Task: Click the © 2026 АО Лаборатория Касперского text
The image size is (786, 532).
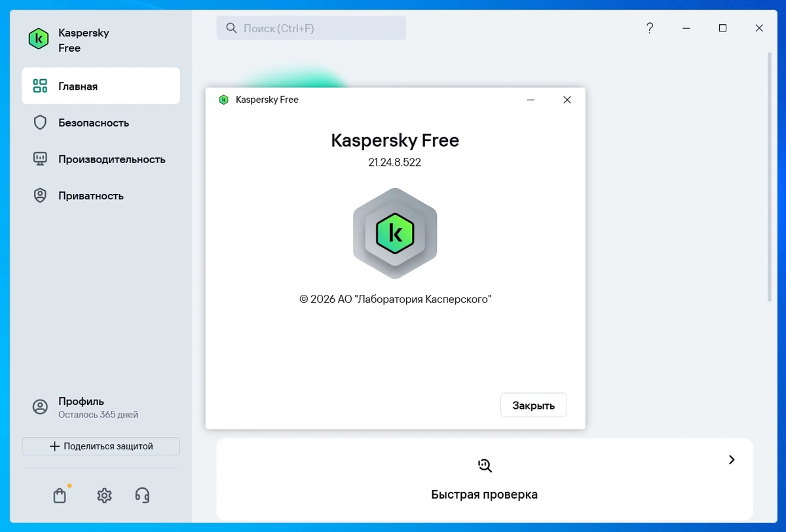Action: click(x=395, y=299)
